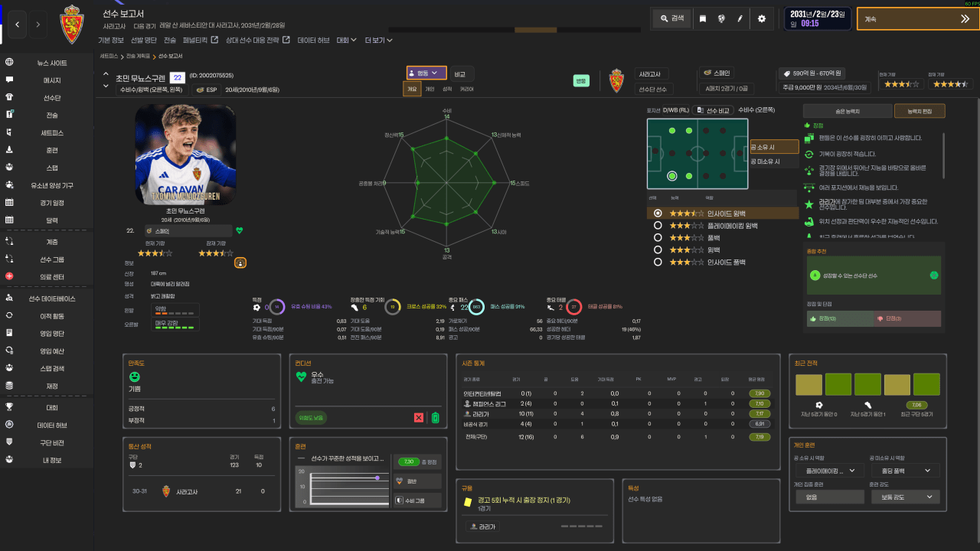Switch to the 성적 tab
The width and height of the screenshot is (980, 551).
click(447, 89)
